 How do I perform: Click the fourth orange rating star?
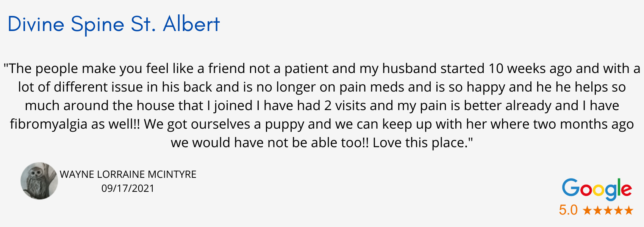[618, 210]
